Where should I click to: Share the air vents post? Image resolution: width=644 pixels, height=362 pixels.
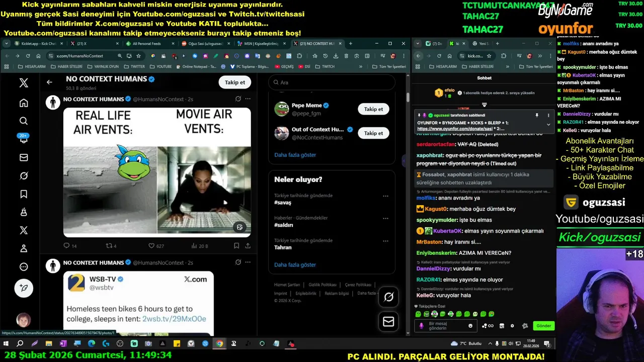(248, 246)
